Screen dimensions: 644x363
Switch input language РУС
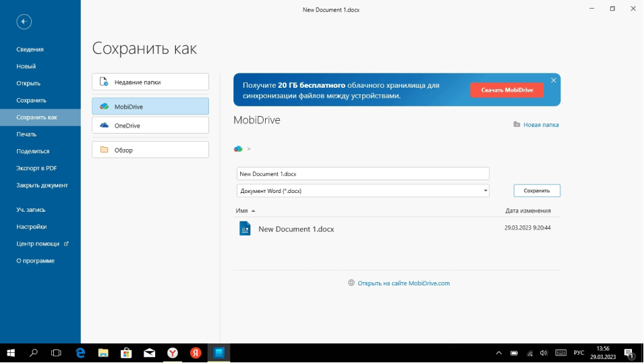pos(579,353)
